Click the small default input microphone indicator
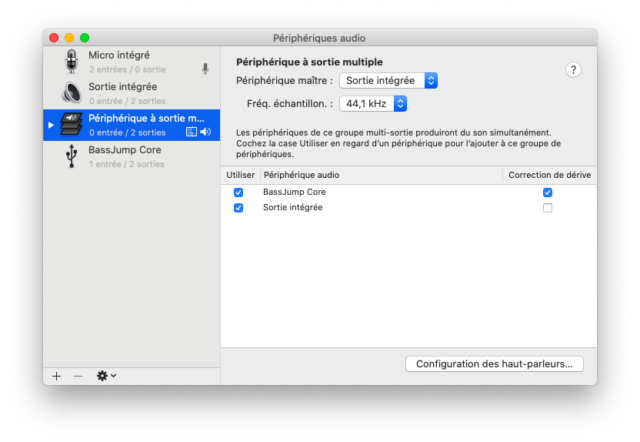The width and height of the screenshot is (640, 442). (x=205, y=69)
